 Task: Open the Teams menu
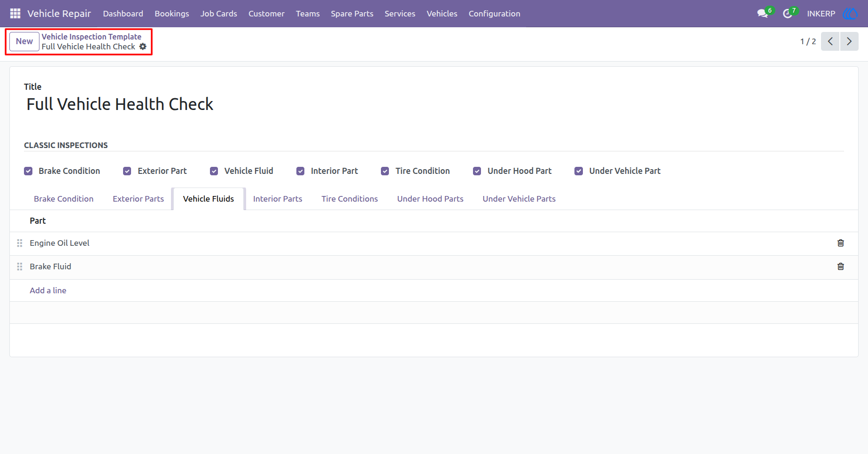(x=308, y=14)
